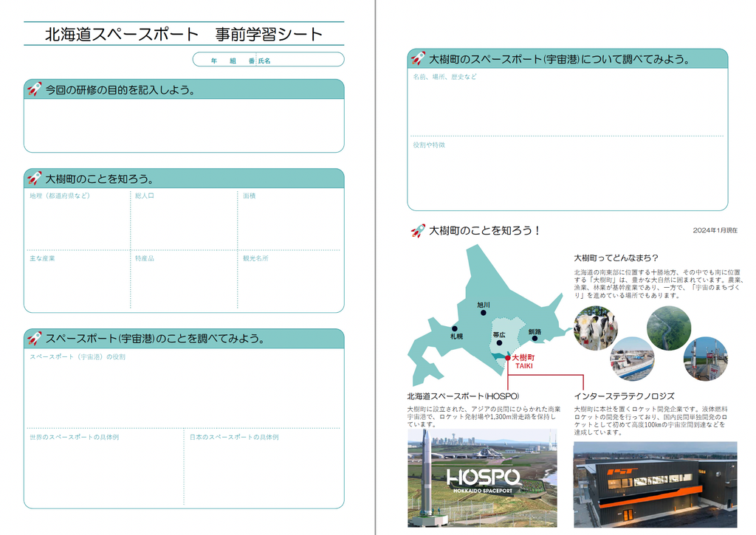The height and width of the screenshot is (535, 756).
Task: Click the 世界のスペースポートの具体例 answer cell
Action: (105, 468)
